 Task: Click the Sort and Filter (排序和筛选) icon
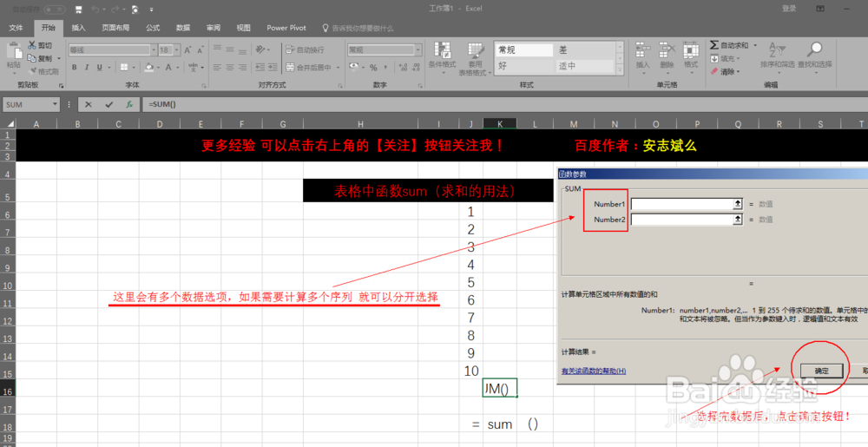777,50
